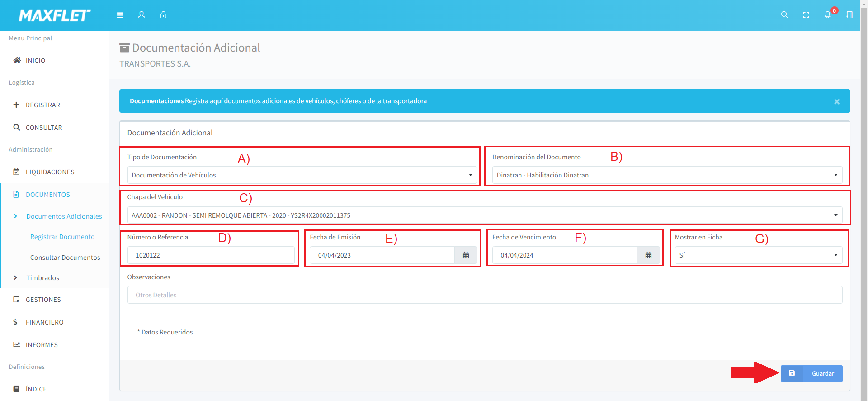Open FINANCIERO menu item
Image resolution: width=868 pixels, height=401 pixels.
coord(44,322)
